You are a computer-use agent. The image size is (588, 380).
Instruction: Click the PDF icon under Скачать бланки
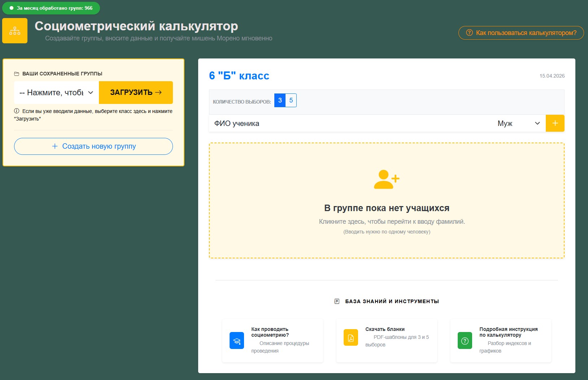[x=351, y=337]
